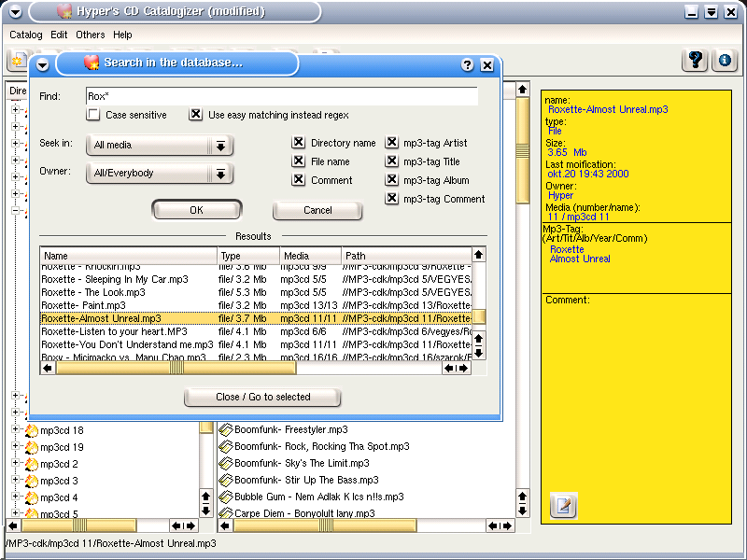This screenshot has height=560, width=747.
Task: Click the search dialog's help question icon
Action: [x=468, y=65]
